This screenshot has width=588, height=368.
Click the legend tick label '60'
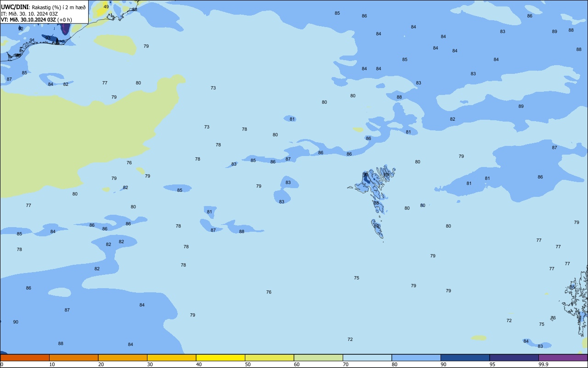coord(296,364)
